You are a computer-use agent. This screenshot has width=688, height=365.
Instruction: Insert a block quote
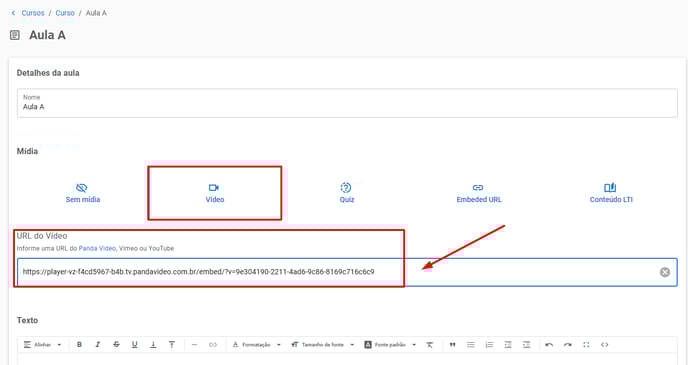coord(452,345)
